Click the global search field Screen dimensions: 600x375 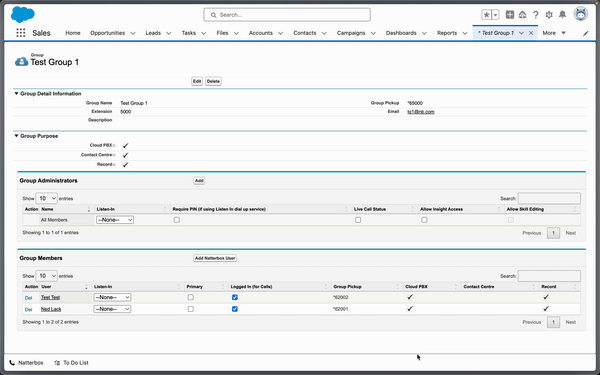pyautogui.click(x=287, y=15)
